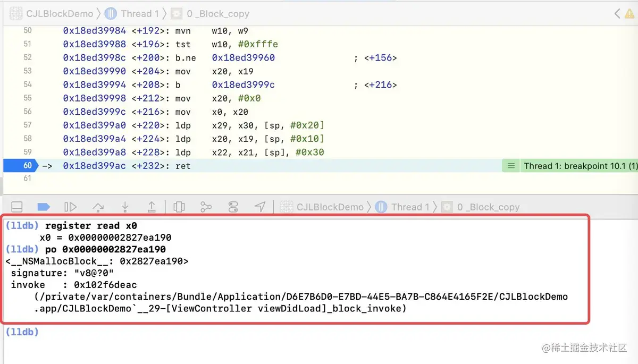Click b.ne target 0x18ed39960
The height and width of the screenshot is (364, 638).
244,57
